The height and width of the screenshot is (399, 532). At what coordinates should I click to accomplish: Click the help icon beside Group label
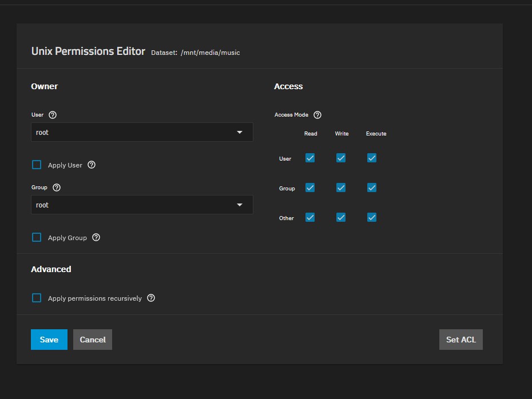(56, 187)
